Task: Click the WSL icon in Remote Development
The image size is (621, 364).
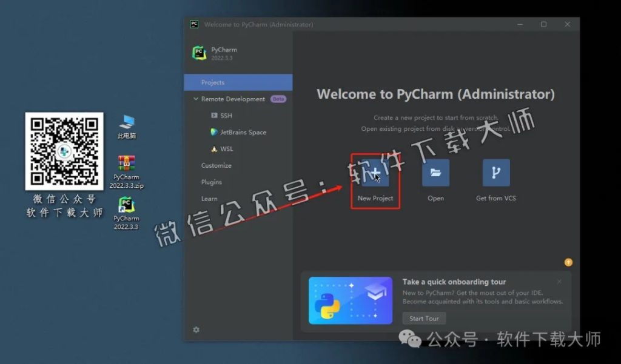Action: point(215,148)
